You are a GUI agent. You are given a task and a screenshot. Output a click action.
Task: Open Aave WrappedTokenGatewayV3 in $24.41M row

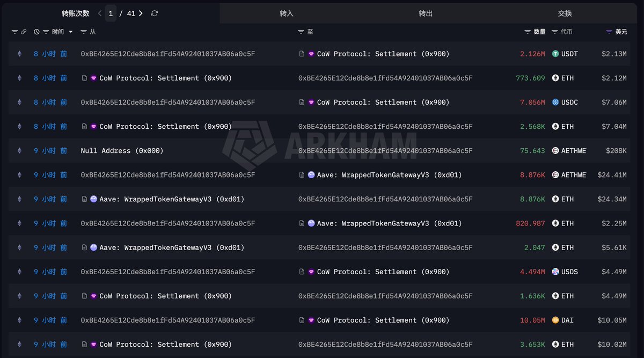[x=390, y=175]
